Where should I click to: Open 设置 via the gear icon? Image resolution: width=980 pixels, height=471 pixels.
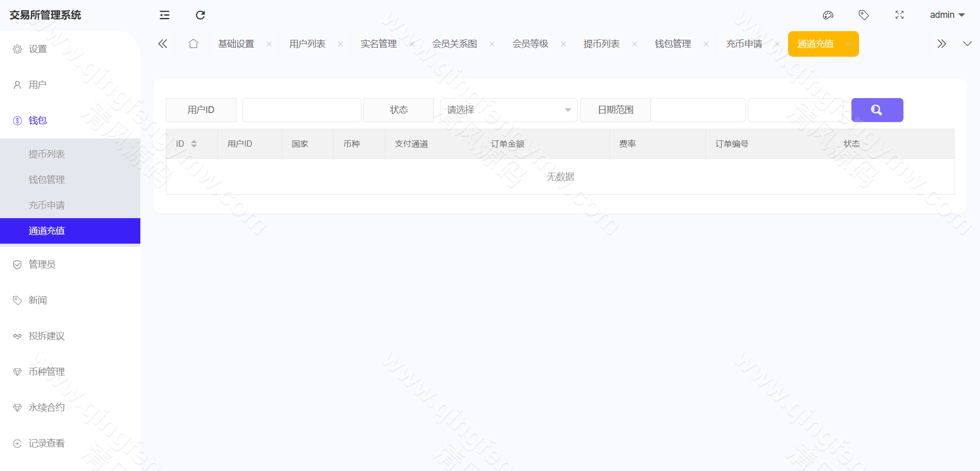coord(17,49)
